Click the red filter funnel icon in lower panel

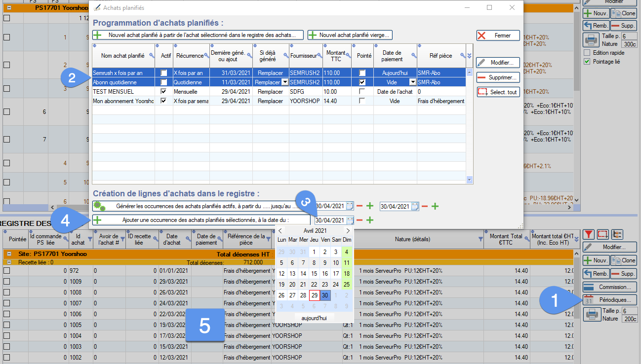click(589, 234)
